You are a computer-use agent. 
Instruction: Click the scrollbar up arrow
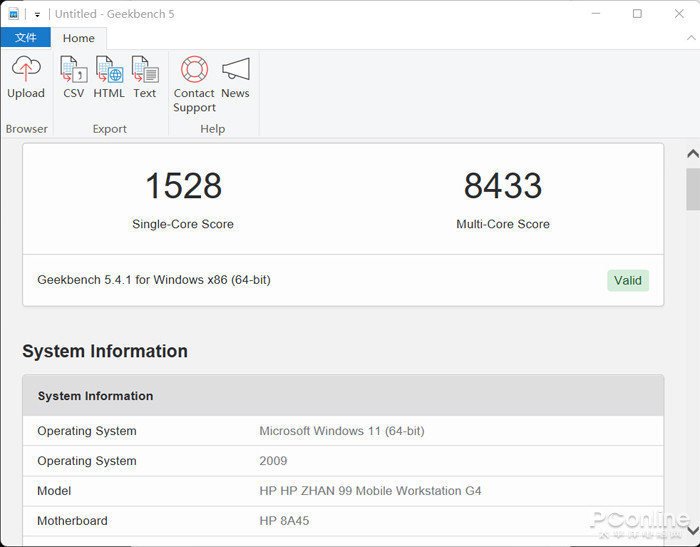(x=692, y=154)
